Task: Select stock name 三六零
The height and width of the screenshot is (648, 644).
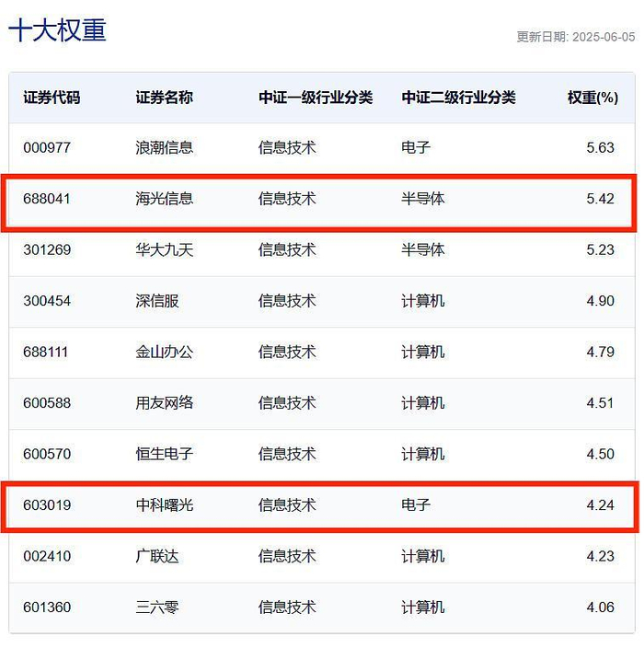Action: coord(157,607)
